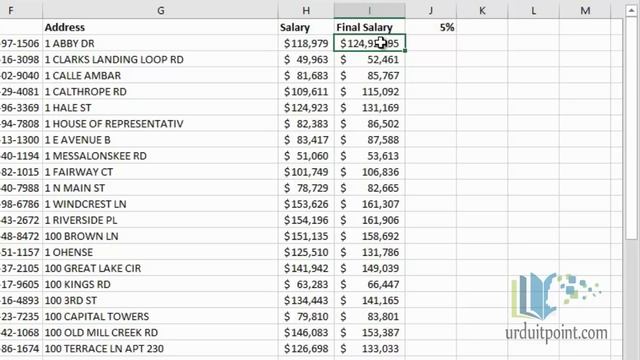
Task: Select column L header
Action: [533, 10]
